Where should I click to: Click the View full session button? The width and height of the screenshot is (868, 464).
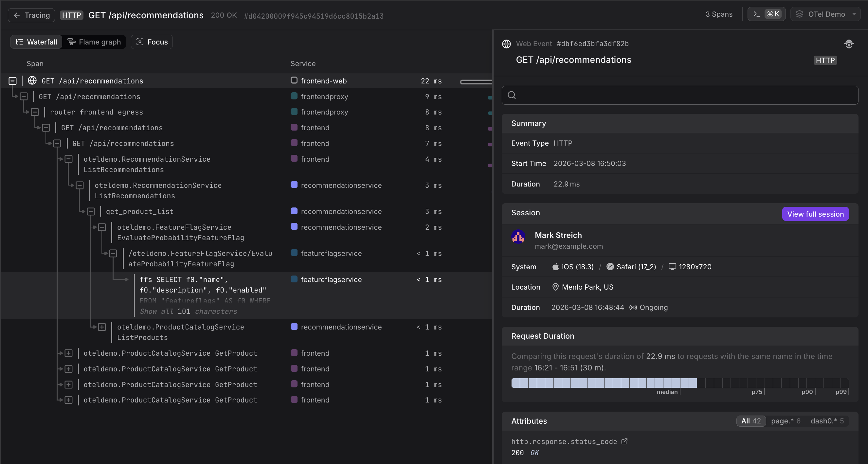[x=815, y=214]
